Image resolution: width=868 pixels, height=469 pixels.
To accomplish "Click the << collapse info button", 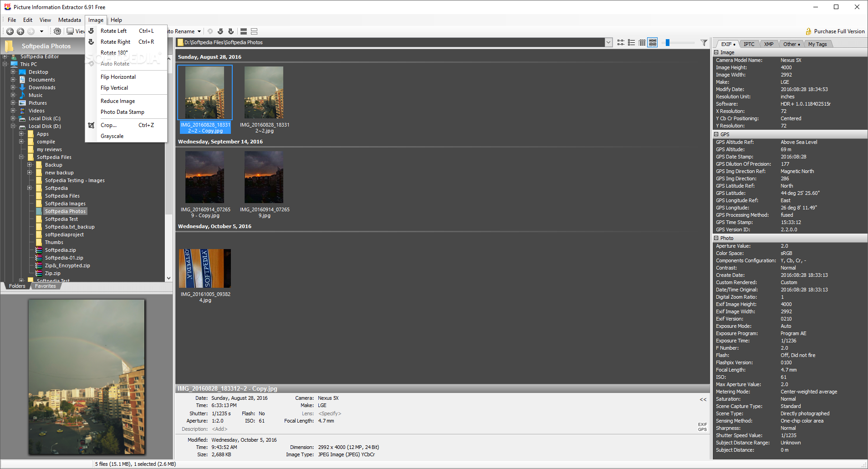I will pyautogui.click(x=703, y=399).
